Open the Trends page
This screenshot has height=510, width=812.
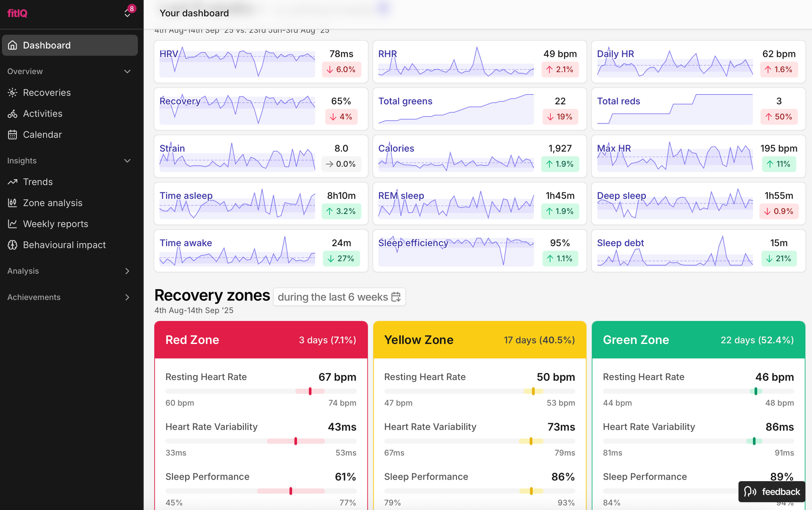click(38, 182)
